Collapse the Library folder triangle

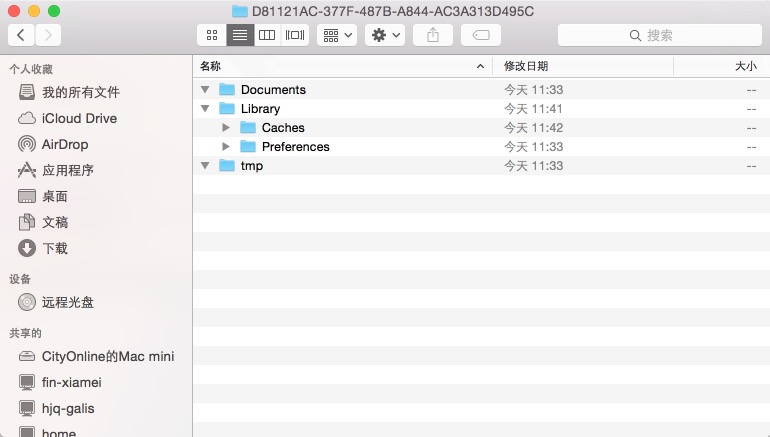coord(205,109)
